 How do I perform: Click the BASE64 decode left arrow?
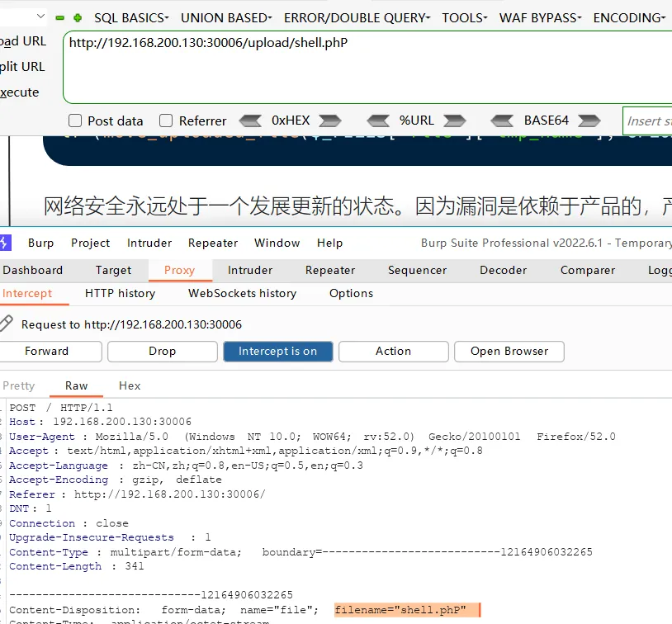(501, 121)
